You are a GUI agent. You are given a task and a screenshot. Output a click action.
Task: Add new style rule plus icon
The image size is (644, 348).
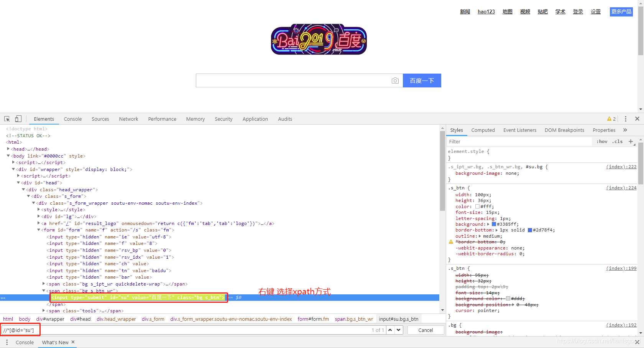pyautogui.click(x=631, y=141)
